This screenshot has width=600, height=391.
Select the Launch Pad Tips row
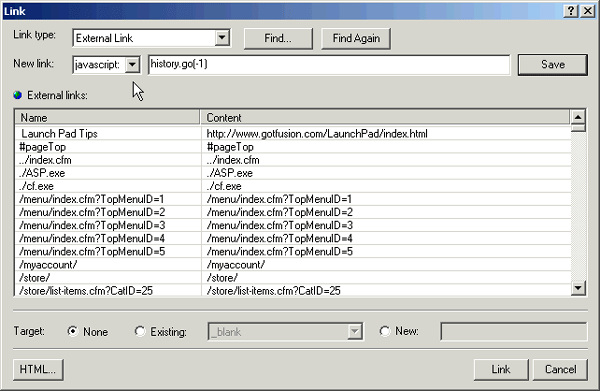tap(293, 134)
